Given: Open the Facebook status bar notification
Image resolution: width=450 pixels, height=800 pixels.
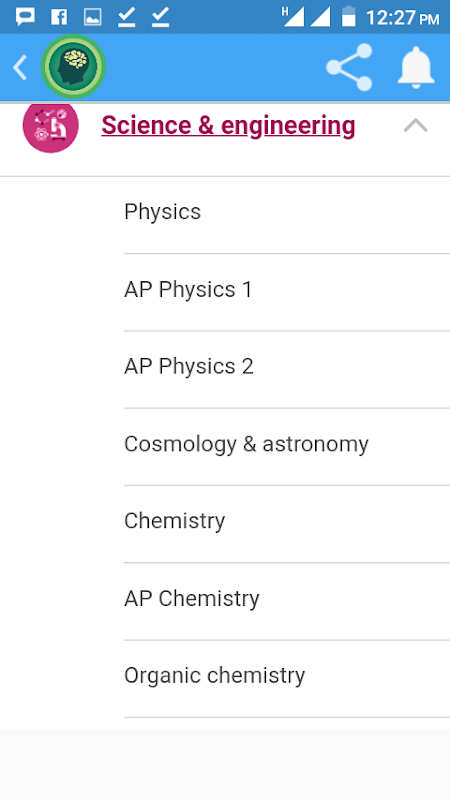Looking at the screenshot, I should (x=59, y=17).
